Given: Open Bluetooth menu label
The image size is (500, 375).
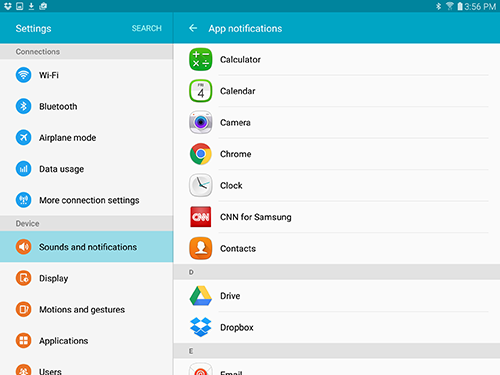Looking at the screenshot, I should pos(58,106).
